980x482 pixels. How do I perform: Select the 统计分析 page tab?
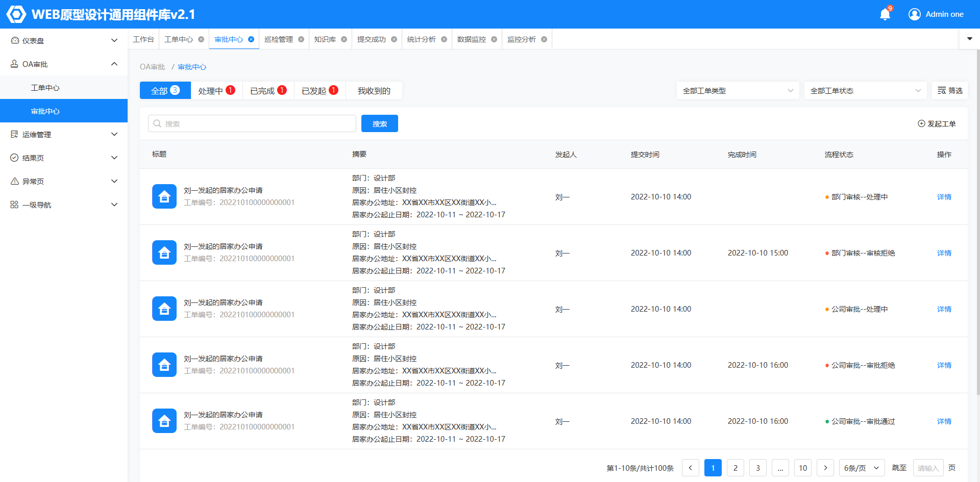click(x=421, y=39)
